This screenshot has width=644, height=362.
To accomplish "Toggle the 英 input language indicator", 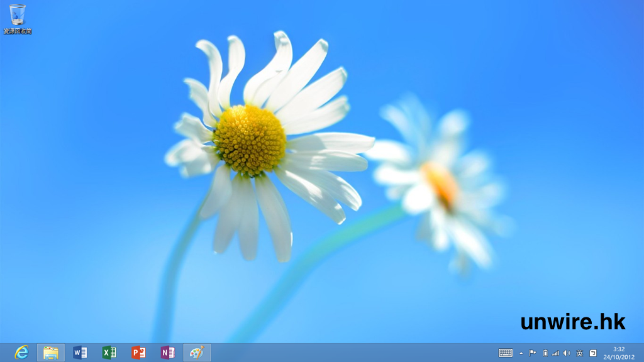I will pos(579,353).
